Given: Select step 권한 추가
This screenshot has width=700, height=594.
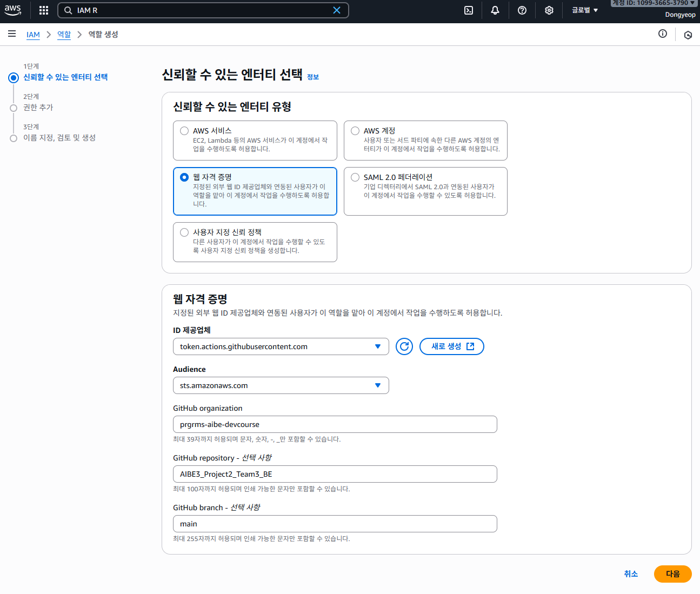Looking at the screenshot, I should [38, 108].
